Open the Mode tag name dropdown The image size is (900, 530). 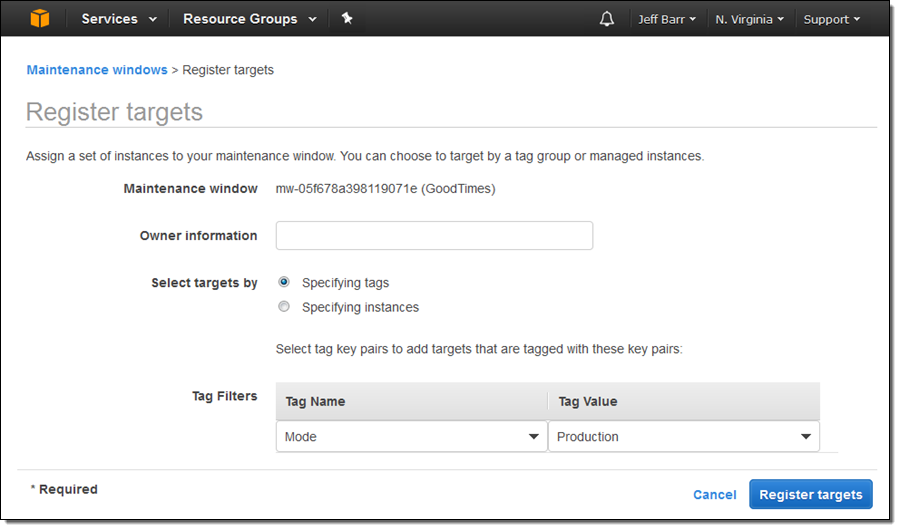(x=412, y=436)
